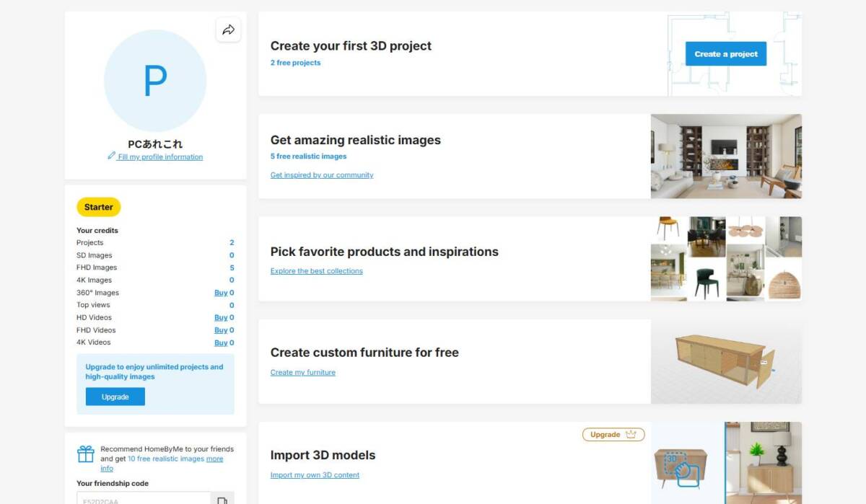866x504 pixels.
Task: Click Buy link for HD Videos
Action: click(x=221, y=317)
